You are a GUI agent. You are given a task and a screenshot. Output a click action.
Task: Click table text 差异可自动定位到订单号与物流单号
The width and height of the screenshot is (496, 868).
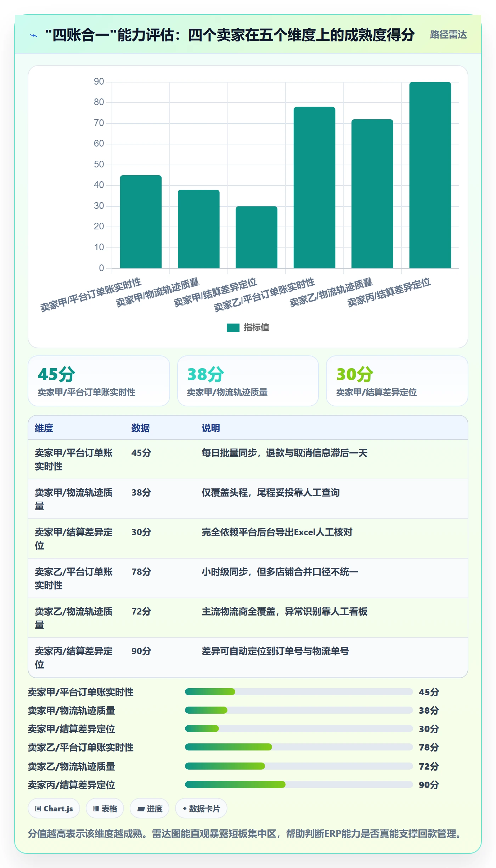coord(275,651)
